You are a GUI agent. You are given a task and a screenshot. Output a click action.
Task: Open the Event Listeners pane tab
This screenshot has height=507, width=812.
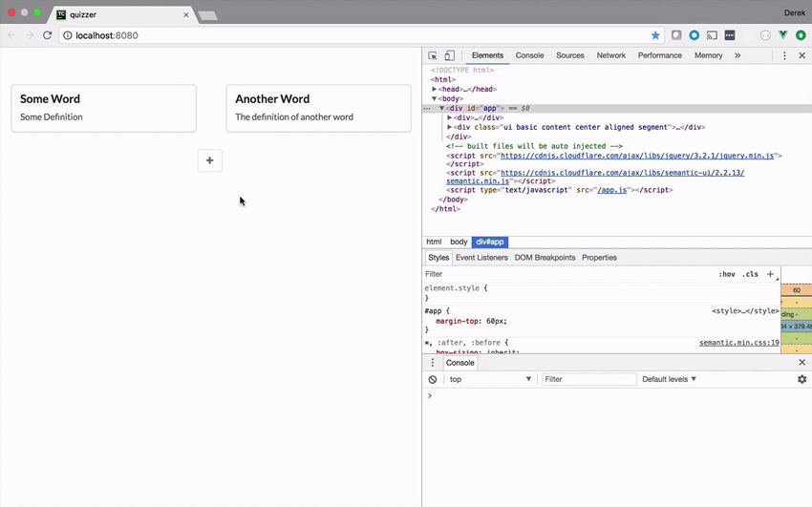click(481, 258)
